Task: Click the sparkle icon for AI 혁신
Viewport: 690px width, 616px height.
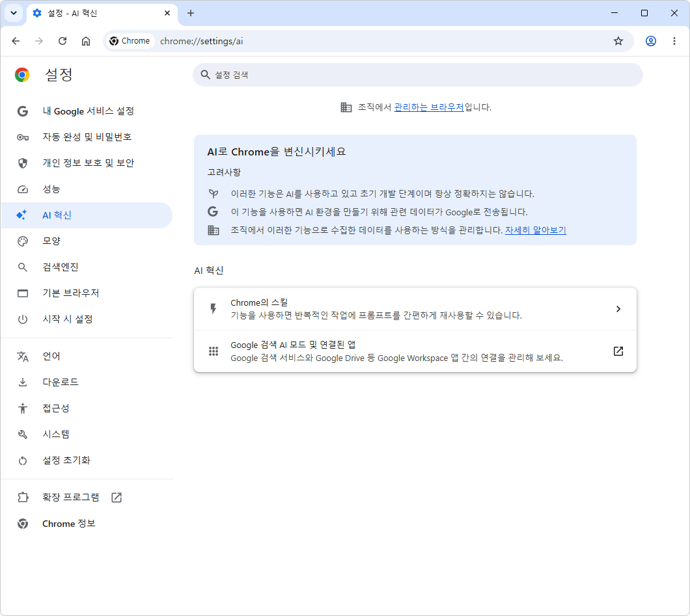Action: pos(21,215)
